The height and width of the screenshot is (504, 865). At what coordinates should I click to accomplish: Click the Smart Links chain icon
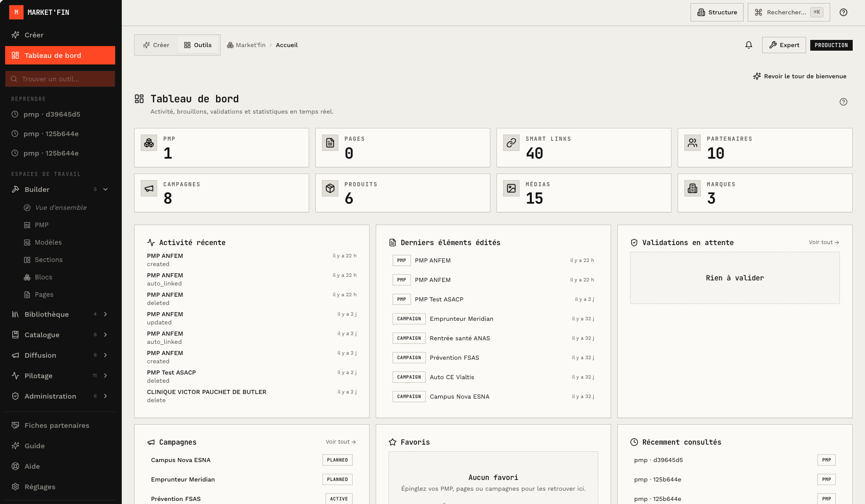[511, 143]
